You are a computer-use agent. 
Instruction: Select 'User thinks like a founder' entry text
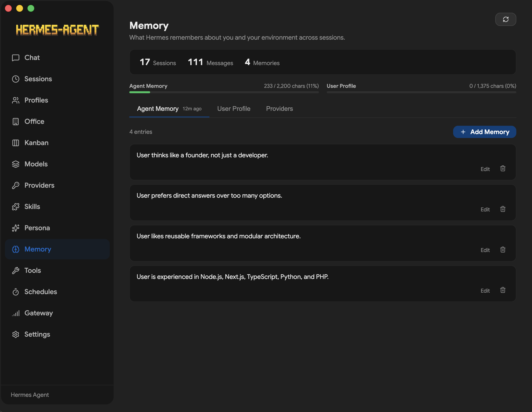click(x=202, y=155)
